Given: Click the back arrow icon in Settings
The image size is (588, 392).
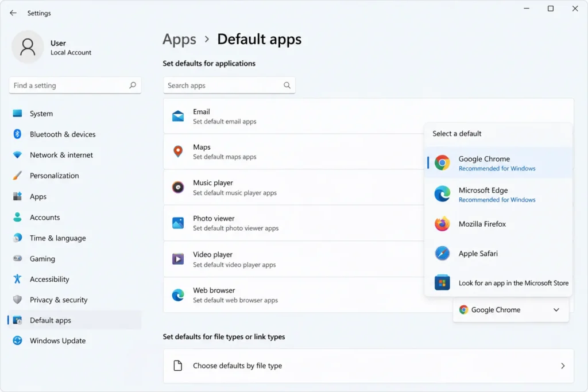Looking at the screenshot, I should (x=13, y=13).
